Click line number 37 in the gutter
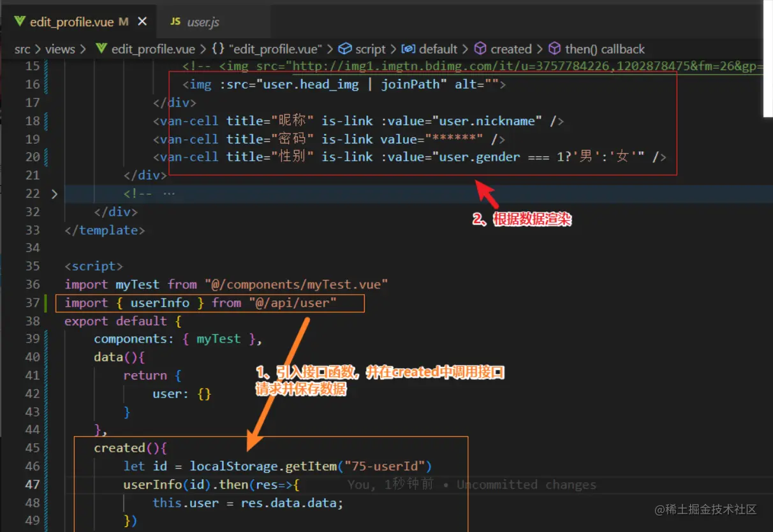Viewport: 773px width, 532px height. click(x=33, y=302)
